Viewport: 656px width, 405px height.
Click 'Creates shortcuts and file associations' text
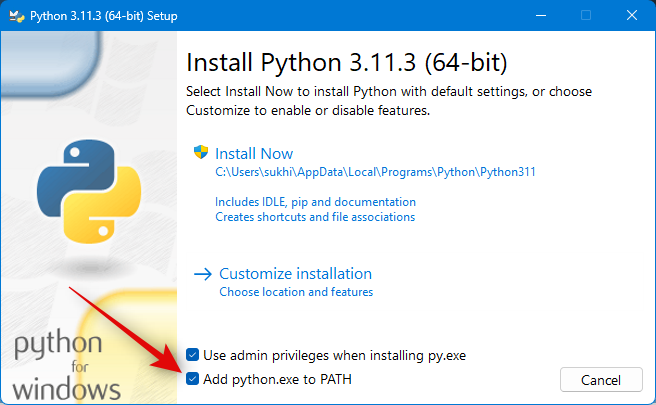315,217
